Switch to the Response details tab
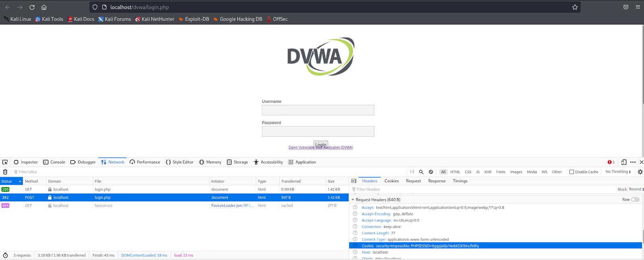 [437, 181]
